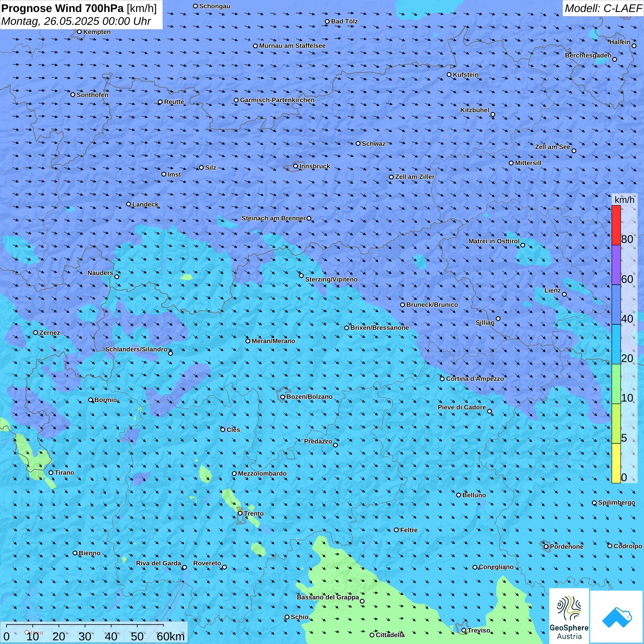Click the purple 60 km/h legend color
Viewport: 644px width, 644px height.
click(x=616, y=265)
